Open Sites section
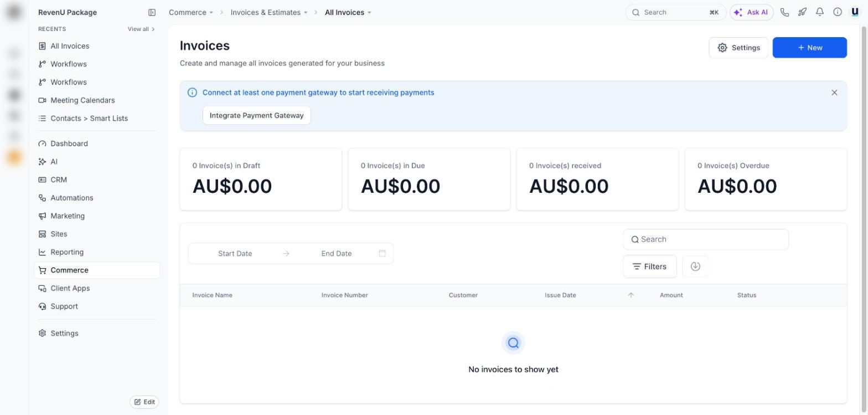 [x=97, y=234]
